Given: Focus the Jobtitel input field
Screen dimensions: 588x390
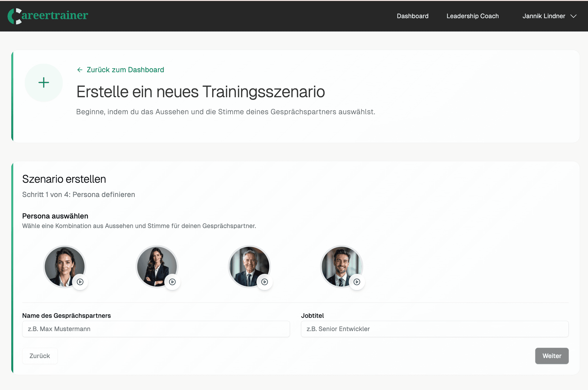Looking at the screenshot, I should 435,329.
